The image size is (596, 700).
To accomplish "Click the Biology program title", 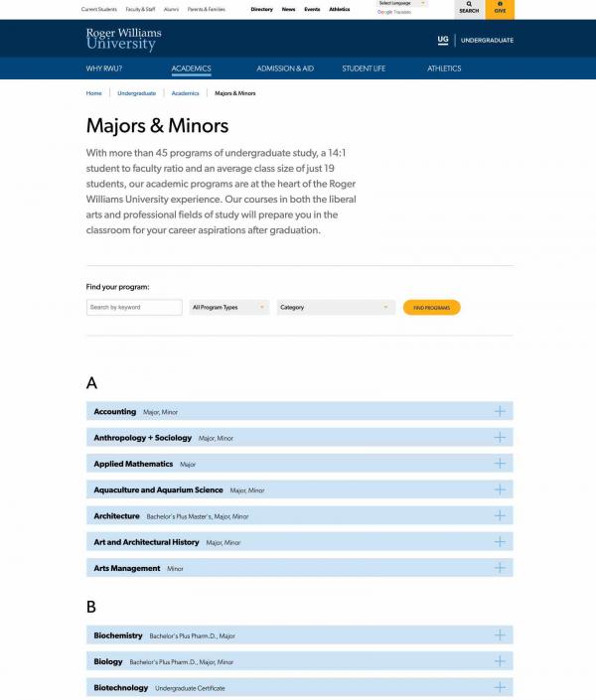I will click(x=108, y=661).
